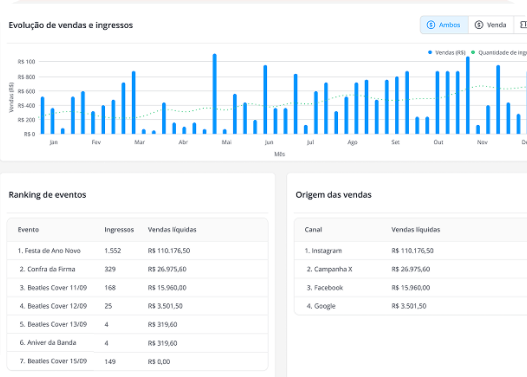Screen dimensions: 527x377
Task: Click the 25 ingressos value
Action: [x=108, y=306]
